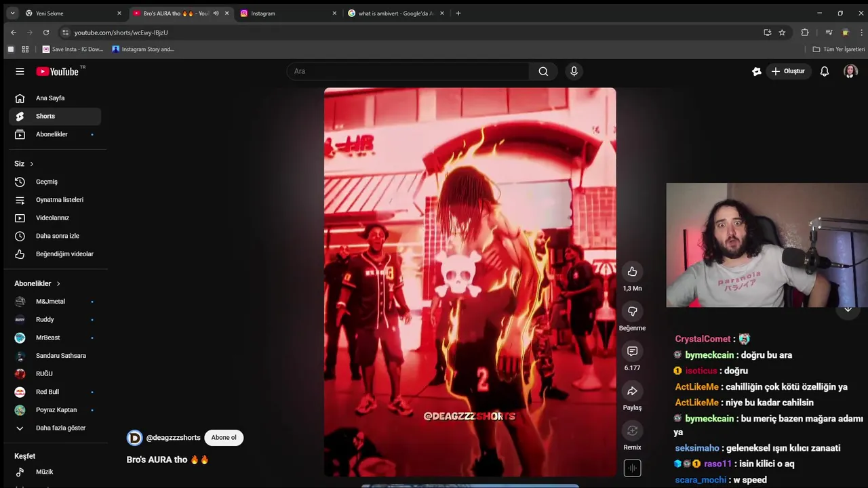Open Abonelikler in the sidebar
868x488 pixels.
[x=55, y=134]
